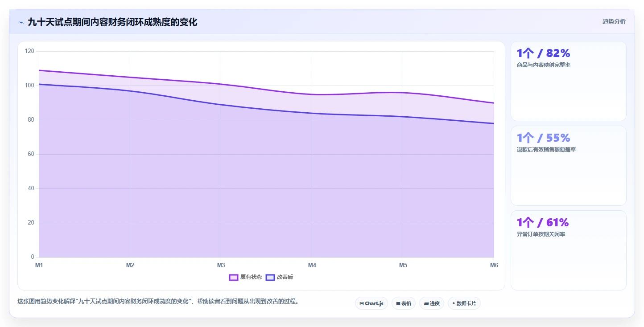Select the 数据卡片 tag

click(464, 303)
